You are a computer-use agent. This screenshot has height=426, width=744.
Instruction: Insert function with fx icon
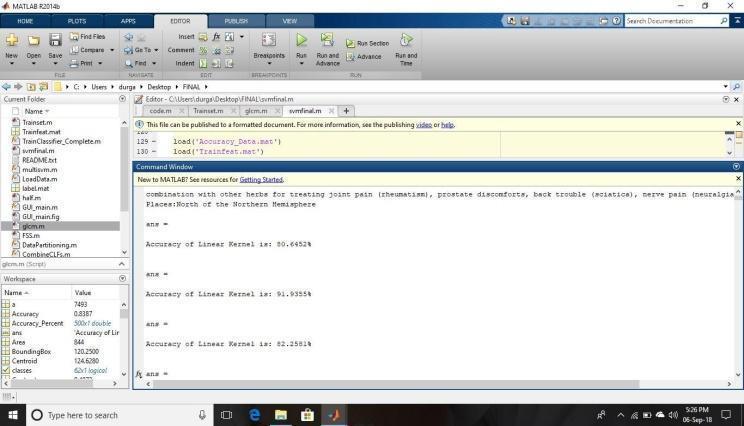pos(216,37)
